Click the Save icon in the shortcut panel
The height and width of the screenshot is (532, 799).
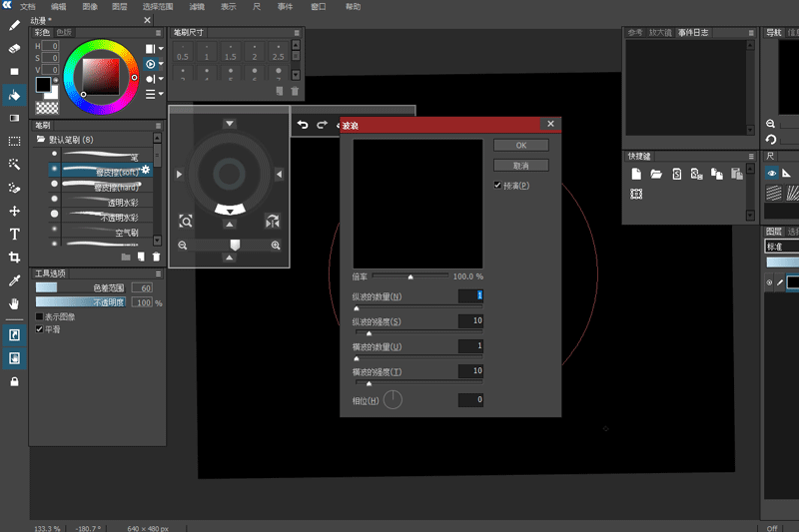click(677, 174)
